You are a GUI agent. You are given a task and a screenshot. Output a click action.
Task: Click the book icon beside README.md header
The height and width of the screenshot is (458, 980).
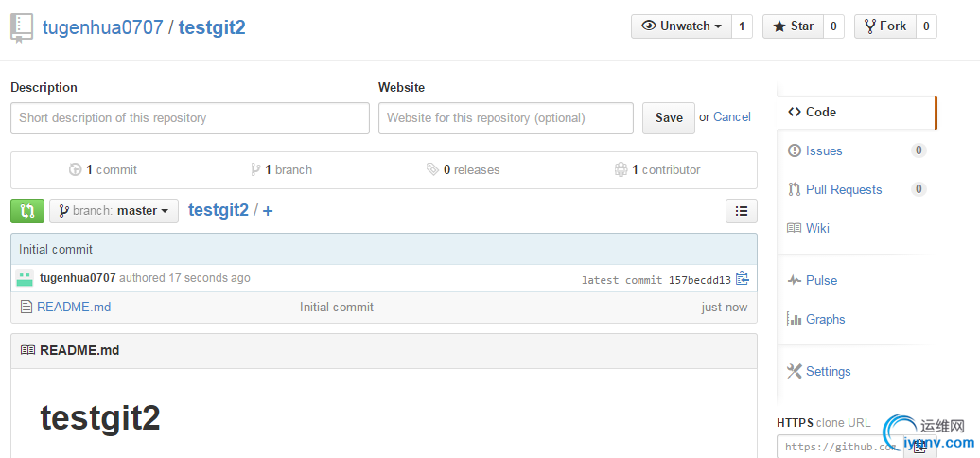coord(27,350)
